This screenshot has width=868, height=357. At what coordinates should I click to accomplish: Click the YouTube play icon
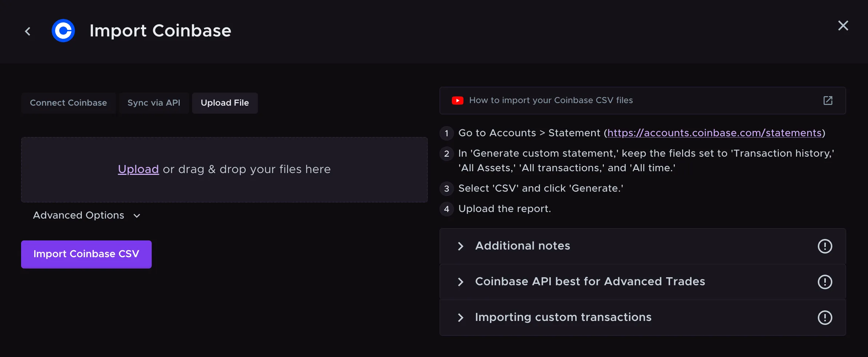[x=457, y=101]
